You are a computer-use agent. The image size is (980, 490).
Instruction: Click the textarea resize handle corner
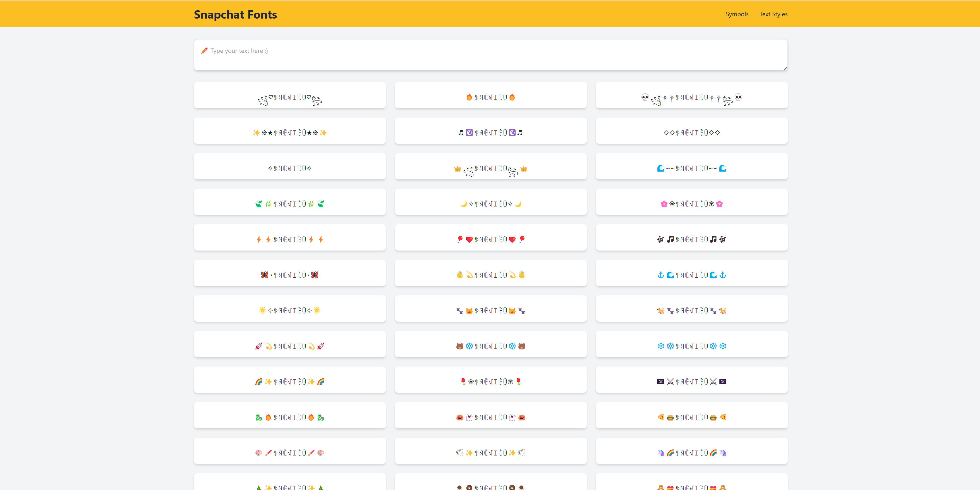click(x=785, y=68)
